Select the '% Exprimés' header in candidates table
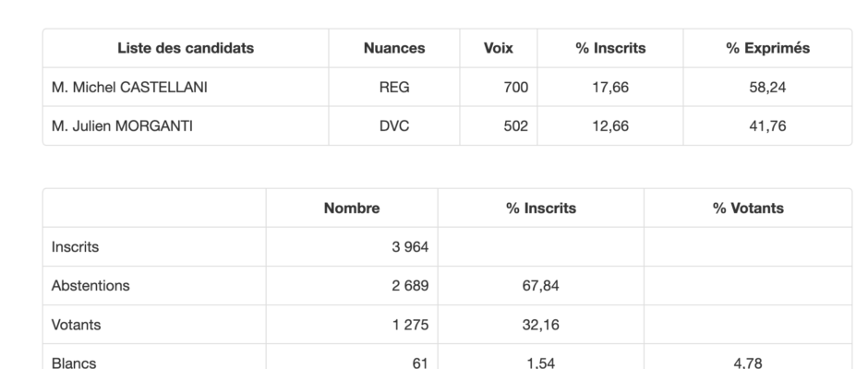This screenshot has width=868, height=369. coord(767,48)
